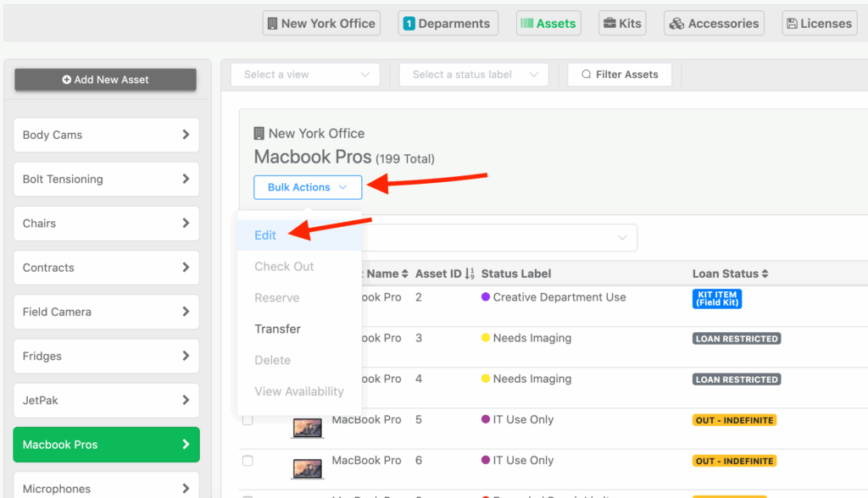Click the Bulk Actions button

(x=307, y=186)
